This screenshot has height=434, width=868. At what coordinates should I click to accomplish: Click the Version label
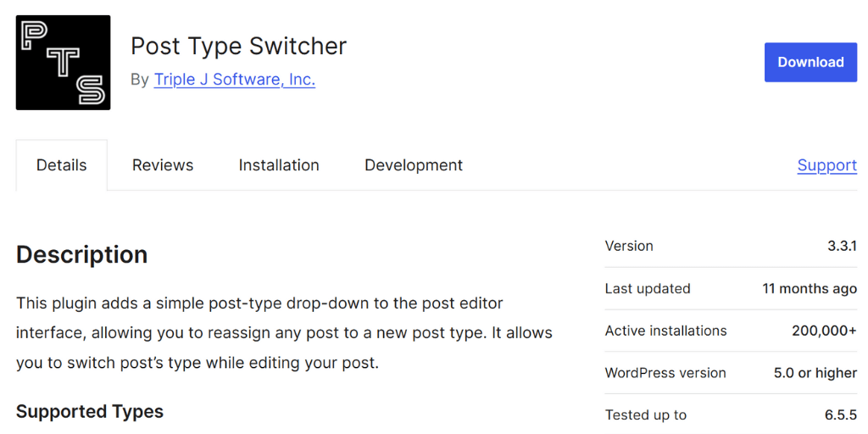click(x=629, y=246)
